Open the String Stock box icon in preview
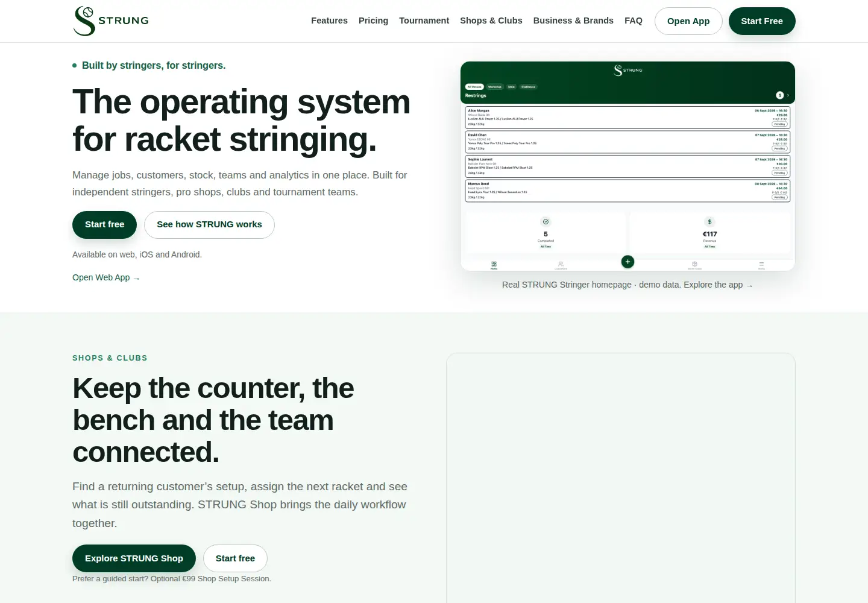This screenshot has height=603, width=868. pyautogui.click(x=694, y=265)
